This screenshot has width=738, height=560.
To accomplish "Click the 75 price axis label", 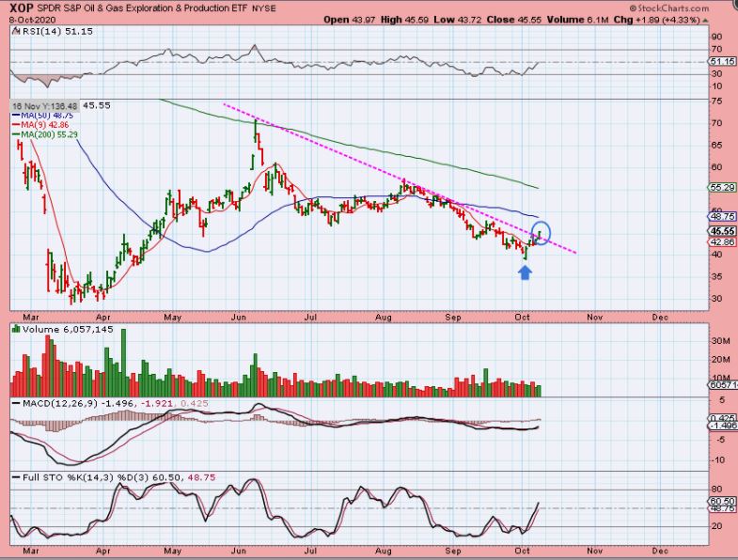I will point(716,101).
